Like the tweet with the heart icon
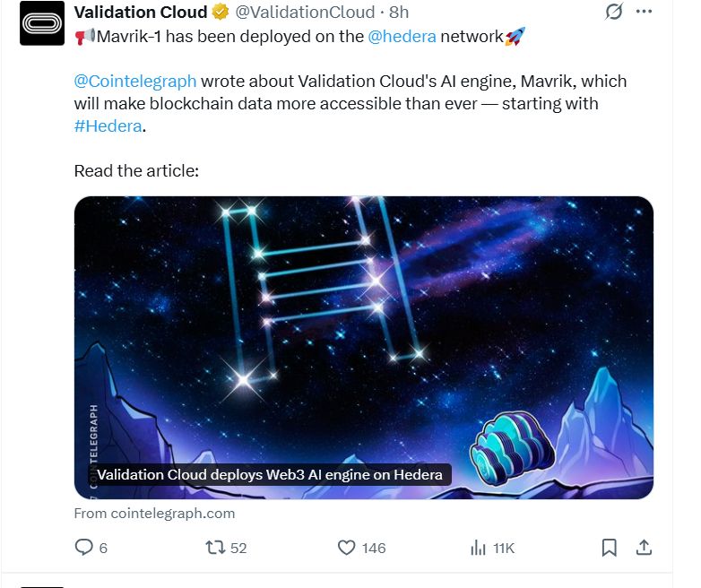Image resolution: width=701 pixels, height=588 pixels. 346,547
